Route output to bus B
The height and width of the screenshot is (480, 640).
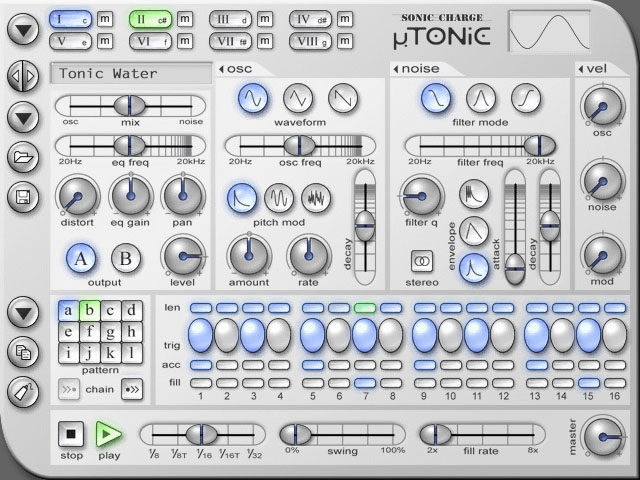[x=126, y=258]
